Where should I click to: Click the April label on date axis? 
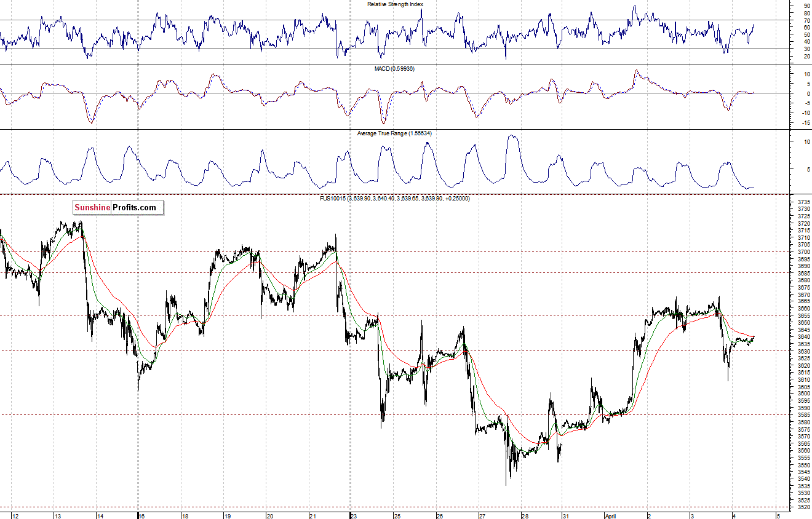(609, 516)
